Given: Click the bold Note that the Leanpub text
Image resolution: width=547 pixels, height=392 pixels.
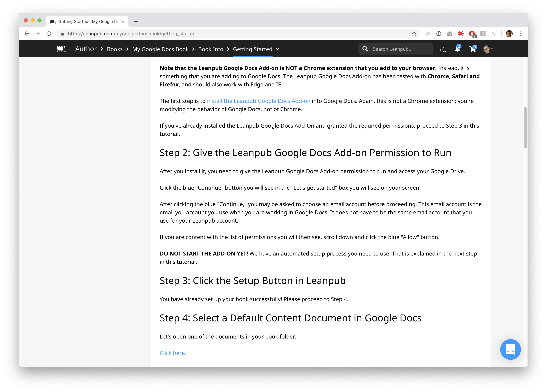Looking at the screenshot, I should [298, 68].
